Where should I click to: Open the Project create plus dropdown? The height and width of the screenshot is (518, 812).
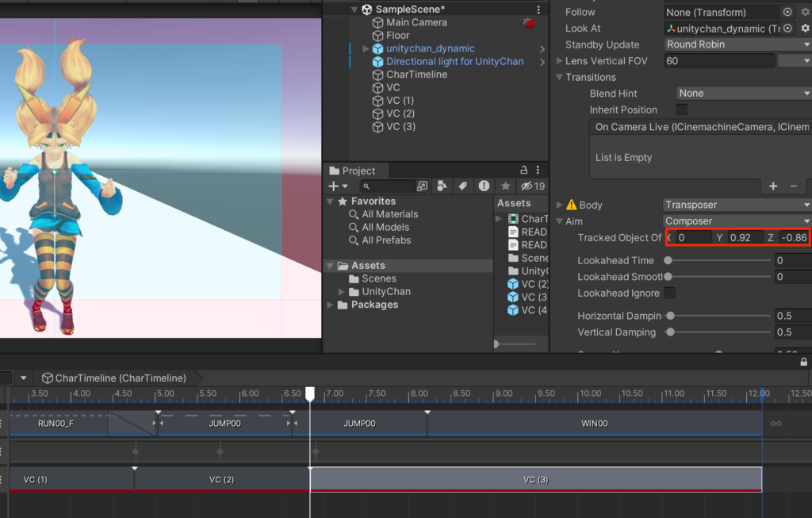pyautogui.click(x=338, y=186)
